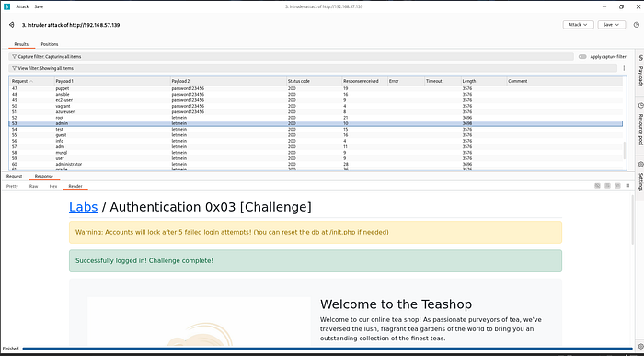
Task: Open the Settings side panel
Action: pyautogui.click(x=640, y=176)
